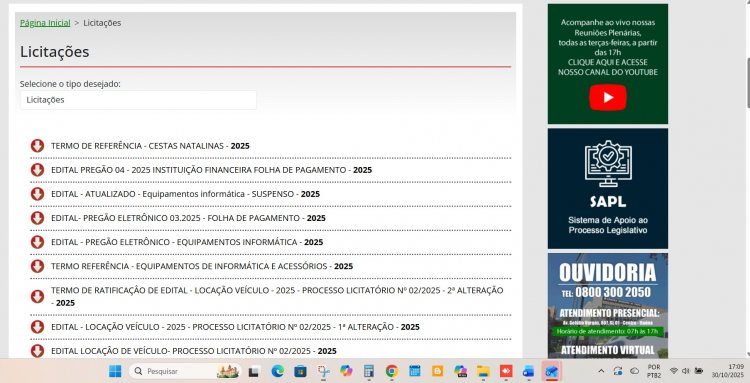Screen dimensions: 750x383
Task: Open the clock and date 17:09 panel
Action: click(727, 371)
